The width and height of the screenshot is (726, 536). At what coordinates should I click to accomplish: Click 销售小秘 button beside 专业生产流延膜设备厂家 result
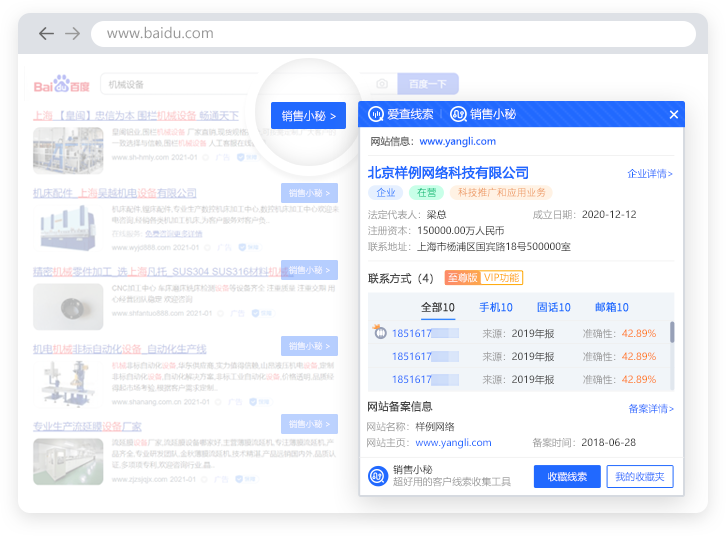(309, 424)
